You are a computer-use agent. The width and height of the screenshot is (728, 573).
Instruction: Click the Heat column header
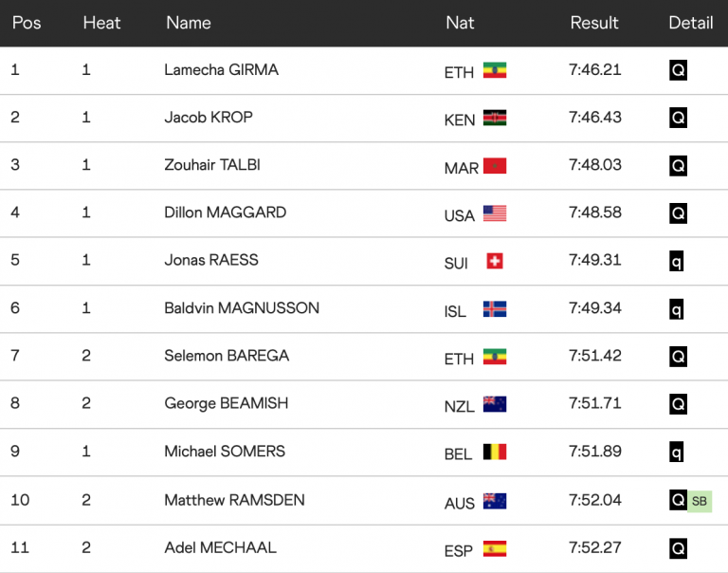pyautogui.click(x=101, y=23)
